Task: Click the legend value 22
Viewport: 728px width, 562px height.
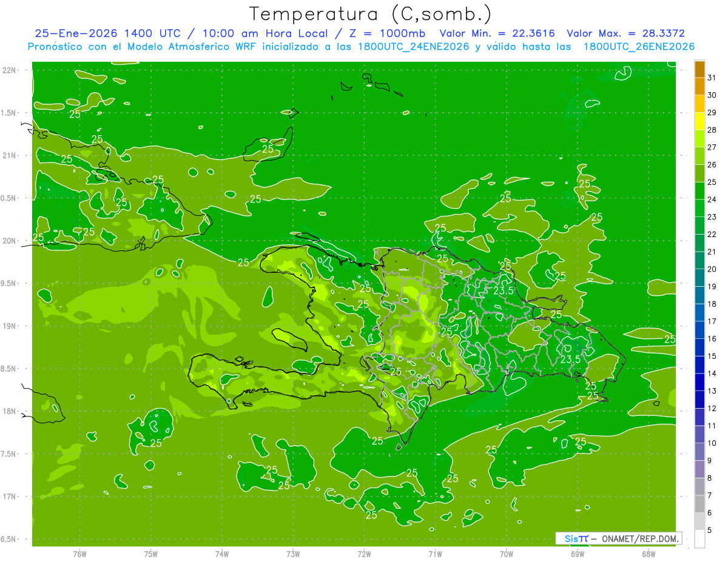Action: tap(712, 234)
